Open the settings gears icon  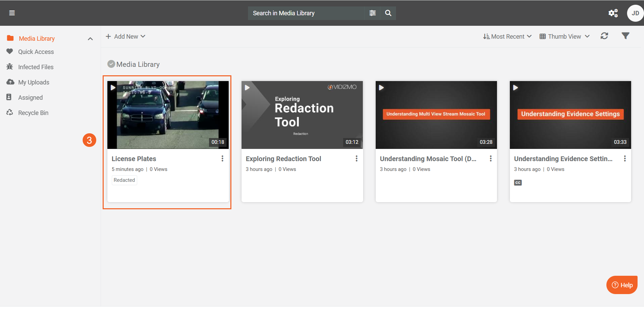(x=613, y=13)
